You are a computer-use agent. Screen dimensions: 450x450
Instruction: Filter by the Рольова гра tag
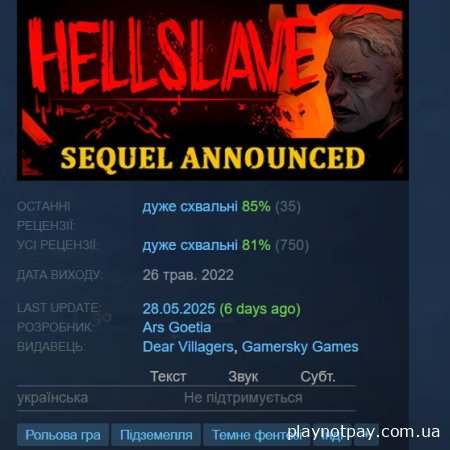tap(63, 435)
